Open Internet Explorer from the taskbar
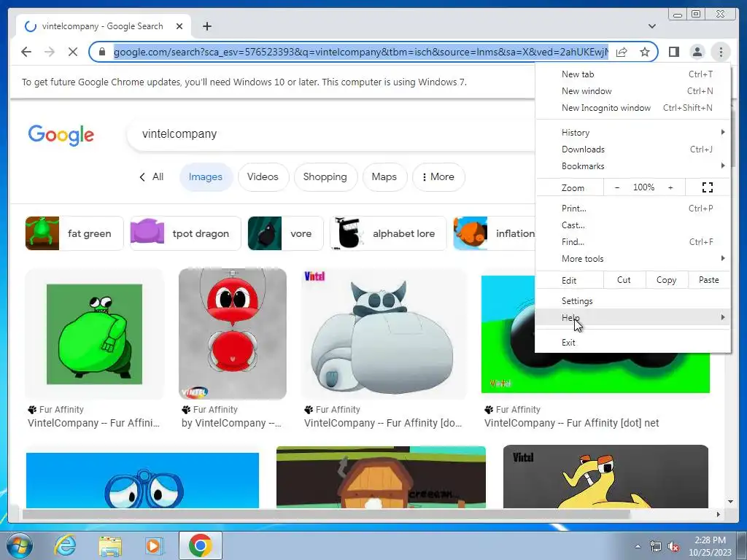This screenshot has height=560, width=747. 65,545
